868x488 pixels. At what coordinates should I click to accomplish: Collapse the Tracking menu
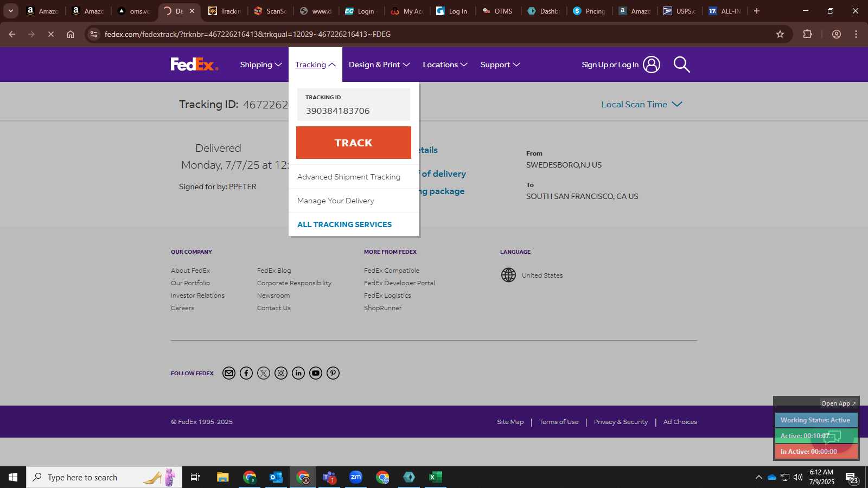point(315,65)
